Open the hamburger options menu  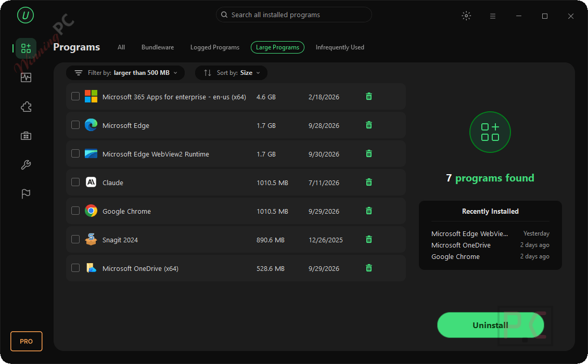click(493, 16)
